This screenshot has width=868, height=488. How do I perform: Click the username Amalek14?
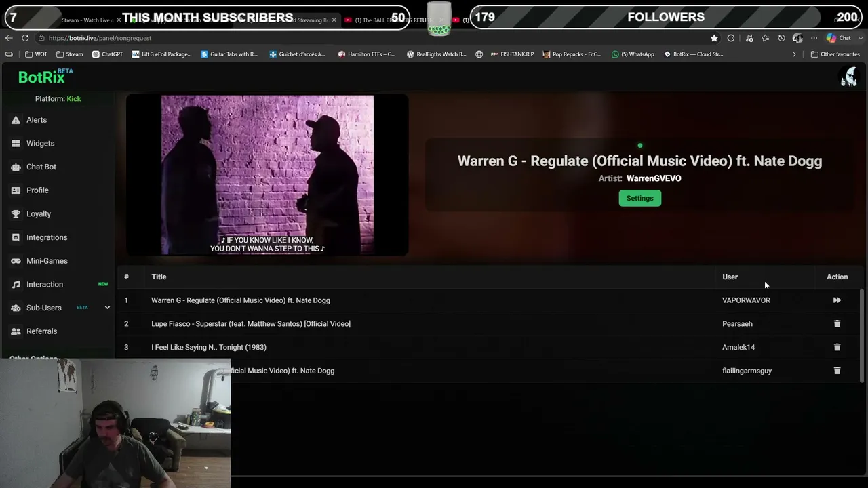[x=738, y=347]
